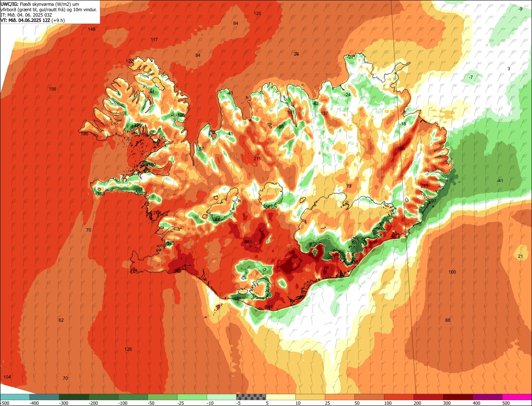The width and height of the screenshot is (532, 406).
Task: Click the value 209 on the west coast
Action: click(x=157, y=213)
